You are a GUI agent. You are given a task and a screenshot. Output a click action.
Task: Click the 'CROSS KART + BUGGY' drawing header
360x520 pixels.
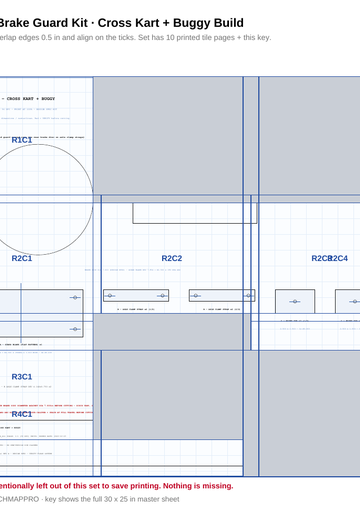(x=31, y=99)
